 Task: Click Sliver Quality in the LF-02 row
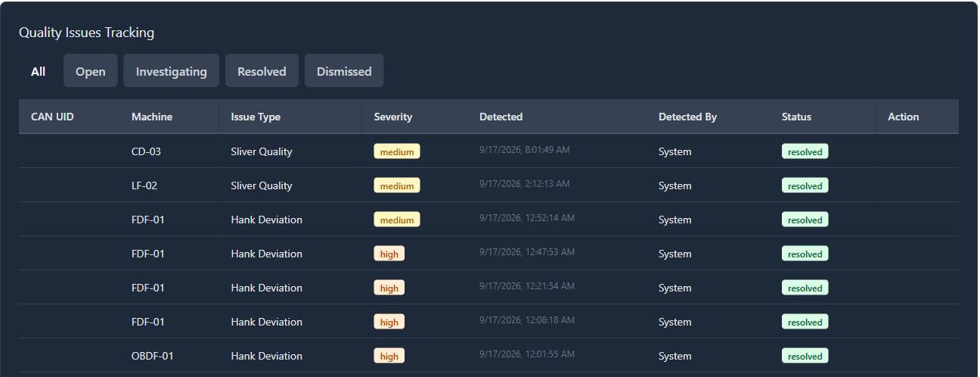(262, 185)
